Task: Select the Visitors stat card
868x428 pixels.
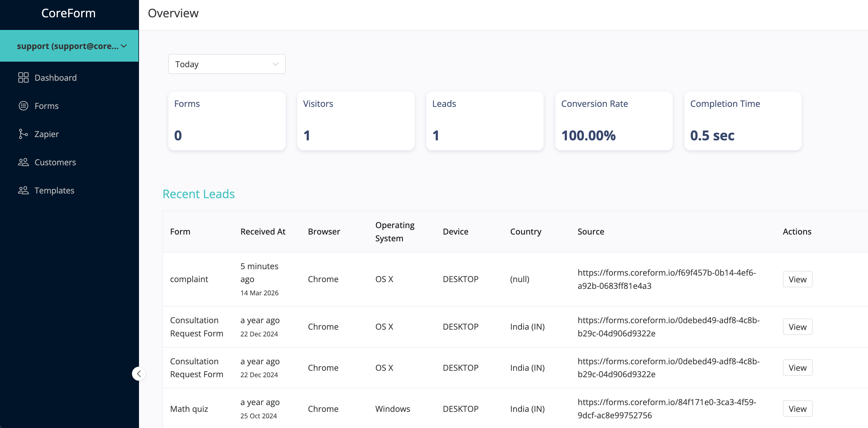Action: tap(355, 121)
